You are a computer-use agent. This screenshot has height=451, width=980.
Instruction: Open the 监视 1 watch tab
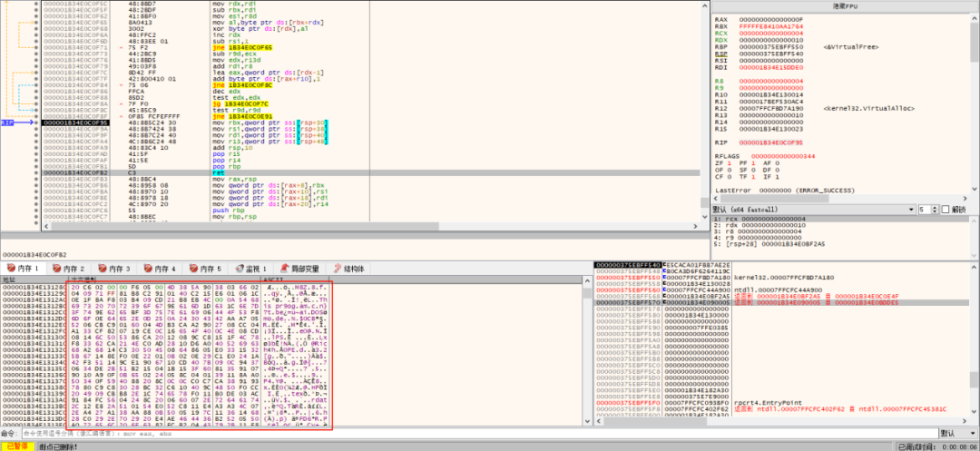[251, 268]
